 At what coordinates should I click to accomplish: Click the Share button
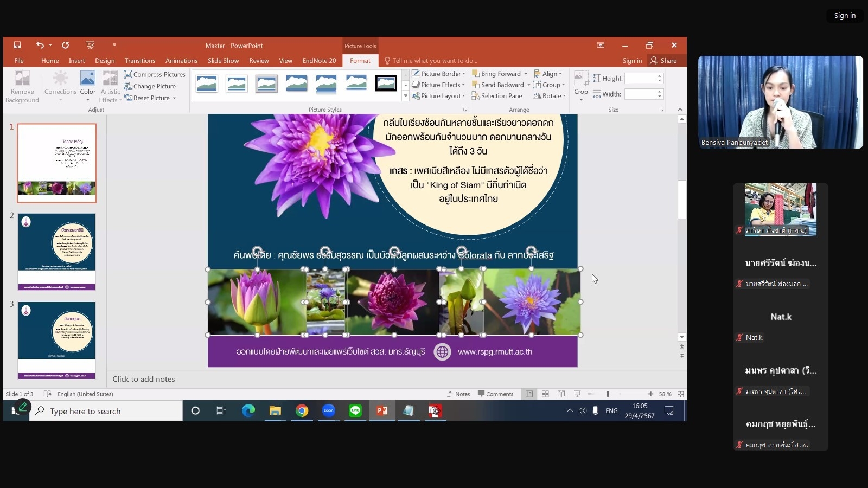point(663,61)
